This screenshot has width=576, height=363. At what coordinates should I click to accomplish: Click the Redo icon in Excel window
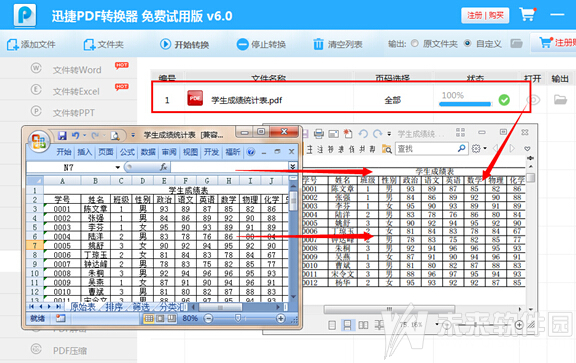pyautogui.click(x=95, y=136)
